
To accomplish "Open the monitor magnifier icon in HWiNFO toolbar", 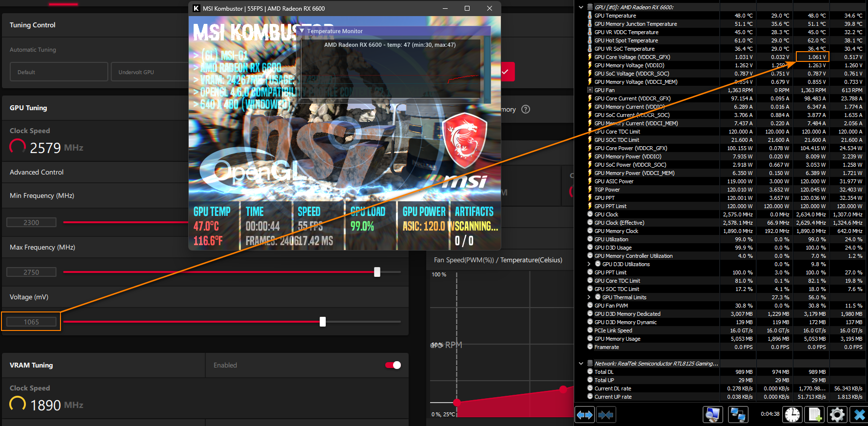I will [x=712, y=415].
